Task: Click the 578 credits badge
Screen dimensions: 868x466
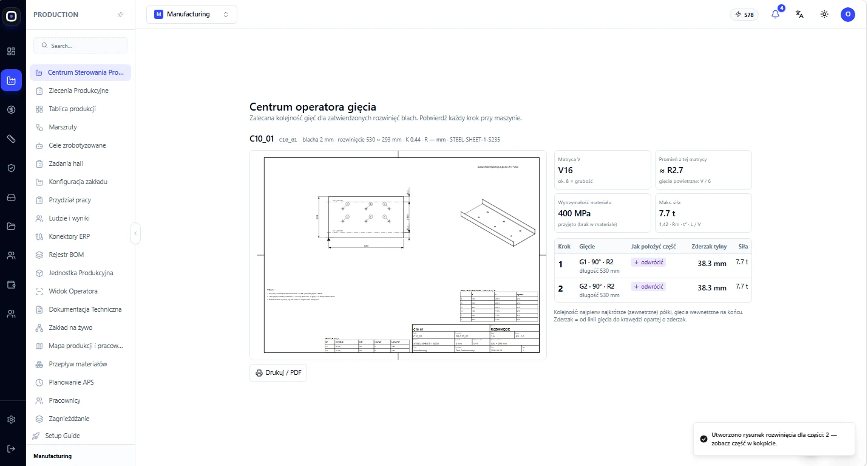Action: [744, 15]
